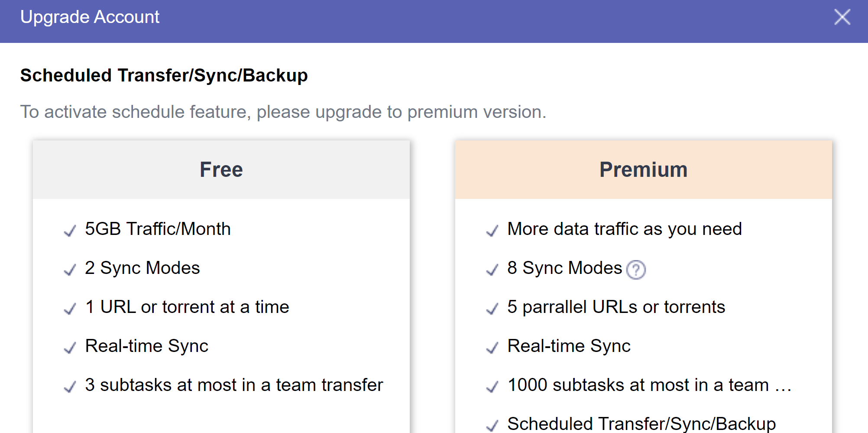Screen dimensions: 868x433
Task: Select the Premium plan header
Action: pos(643,169)
